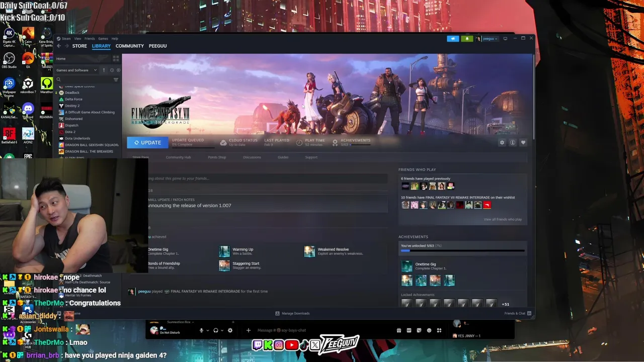Screen dimensions: 644x362
Task: Switch to library grid view icon
Action: (116, 59)
